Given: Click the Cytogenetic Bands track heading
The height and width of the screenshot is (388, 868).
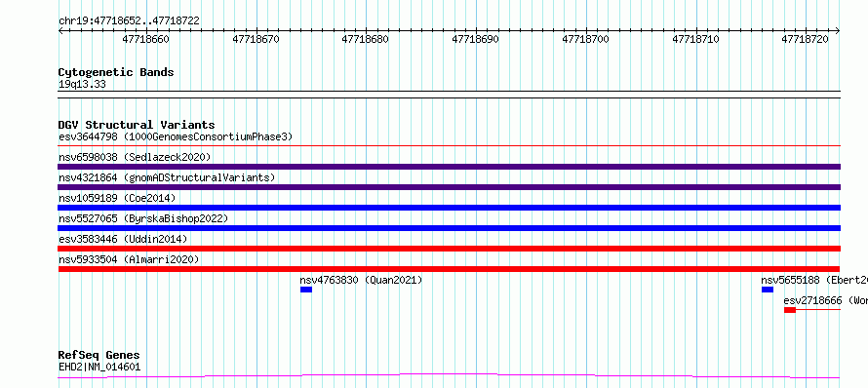Looking at the screenshot, I should pyautogui.click(x=116, y=72).
